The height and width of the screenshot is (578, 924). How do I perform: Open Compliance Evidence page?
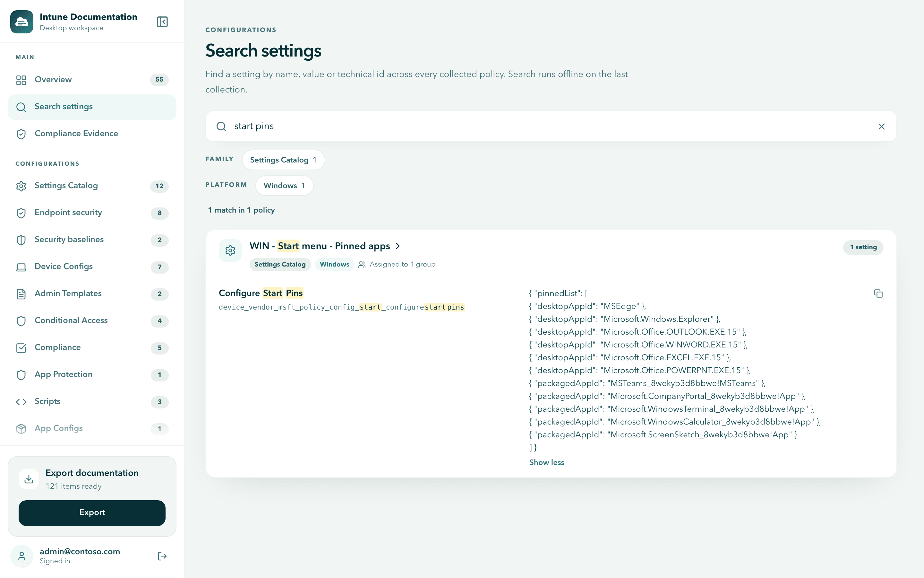92,133
